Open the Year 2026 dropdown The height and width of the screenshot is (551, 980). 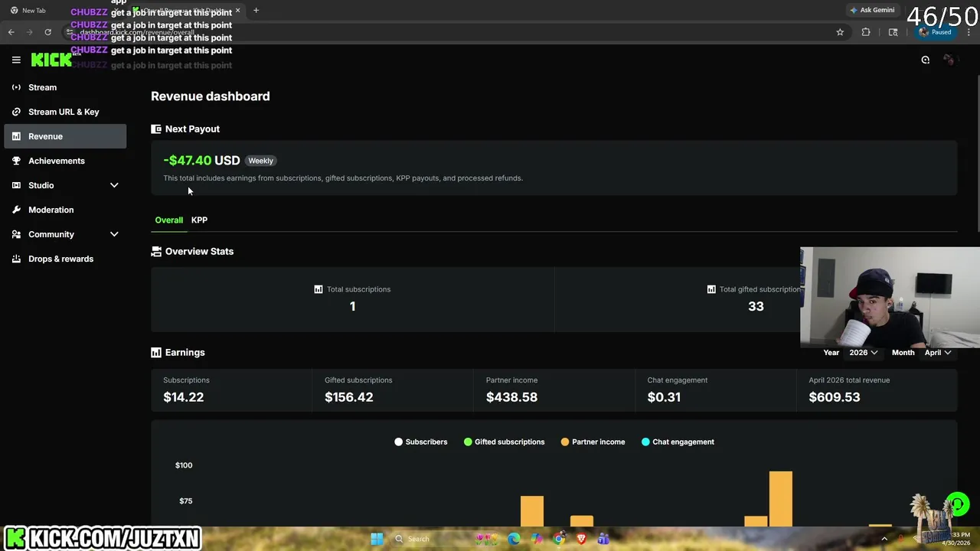[863, 352]
